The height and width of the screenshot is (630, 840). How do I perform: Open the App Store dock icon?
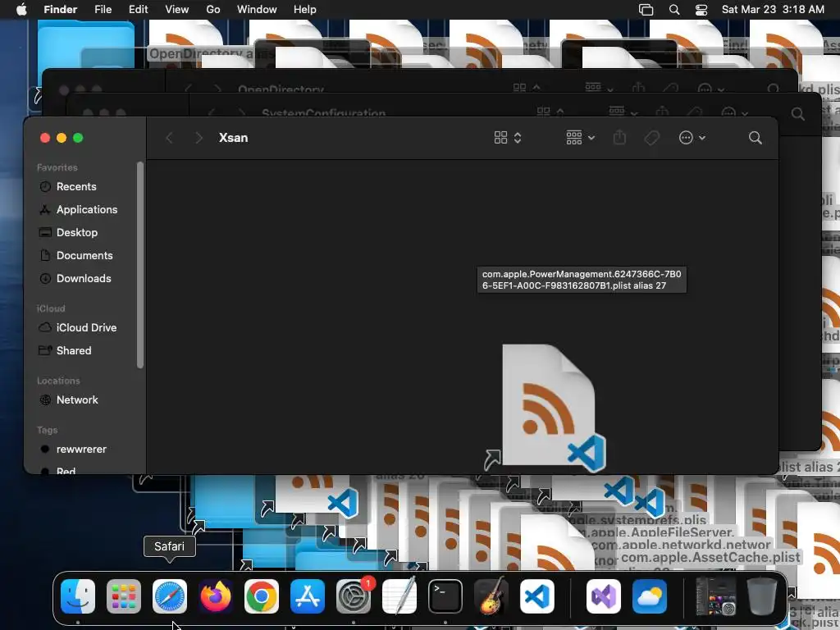click(x=308, y=596)
